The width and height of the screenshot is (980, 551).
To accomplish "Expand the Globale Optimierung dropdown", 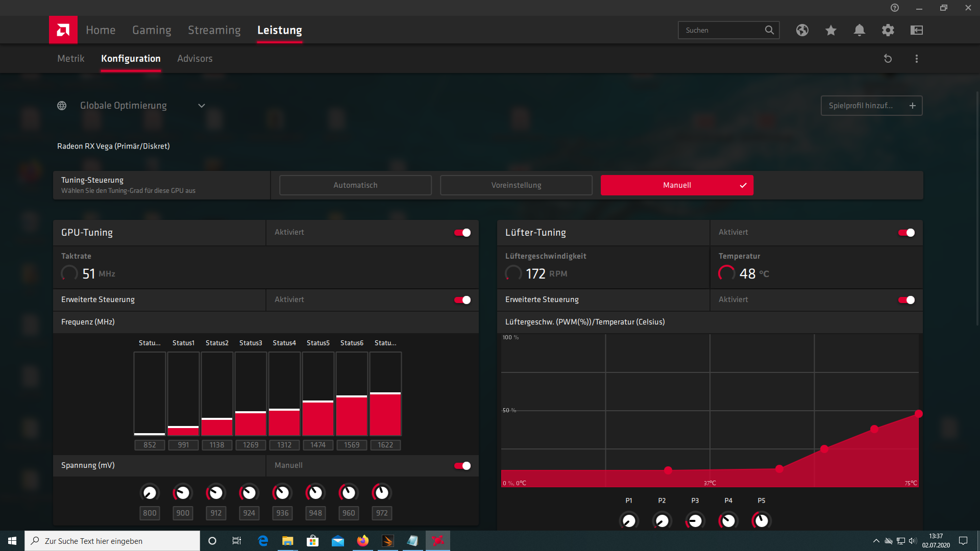I will [x=201, y=106].
